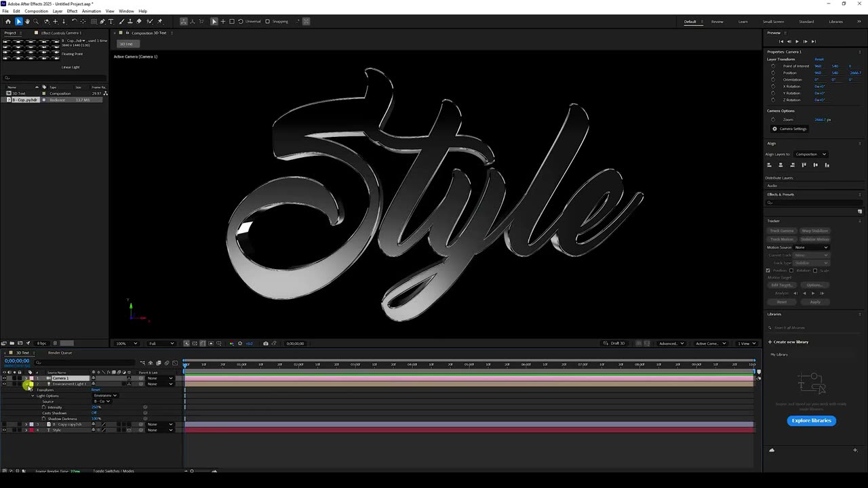868x488 pixels.
Task: Click Toggle Switches / Modes button
Action: click(x=113, y=471)
